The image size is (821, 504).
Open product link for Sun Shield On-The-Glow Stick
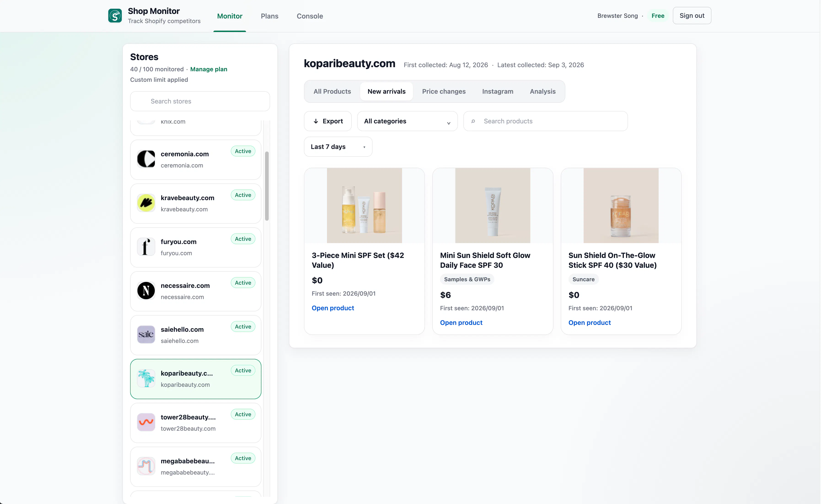coord(590,323)
